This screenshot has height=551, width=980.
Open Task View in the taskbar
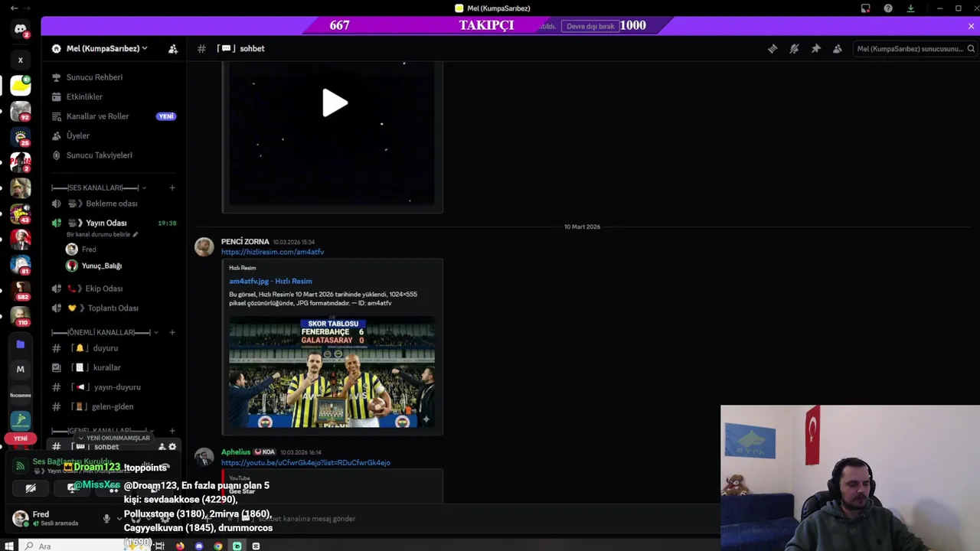tap(160, 546)
